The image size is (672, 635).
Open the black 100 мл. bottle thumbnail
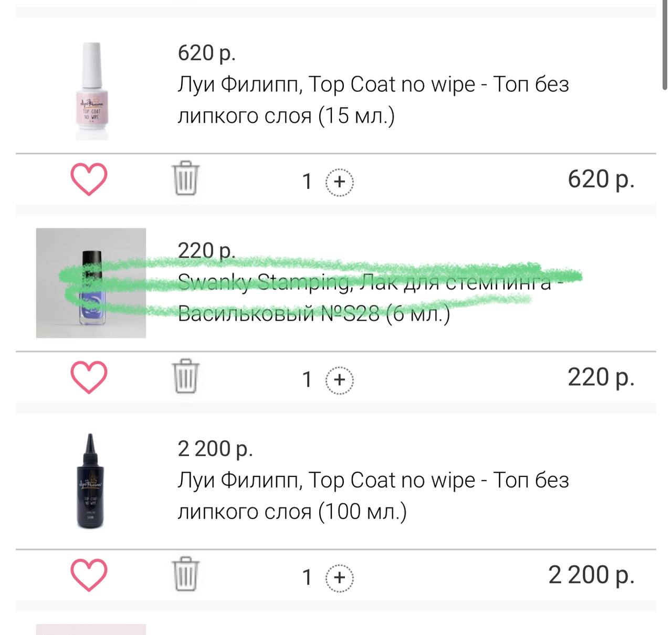[91, 480]
